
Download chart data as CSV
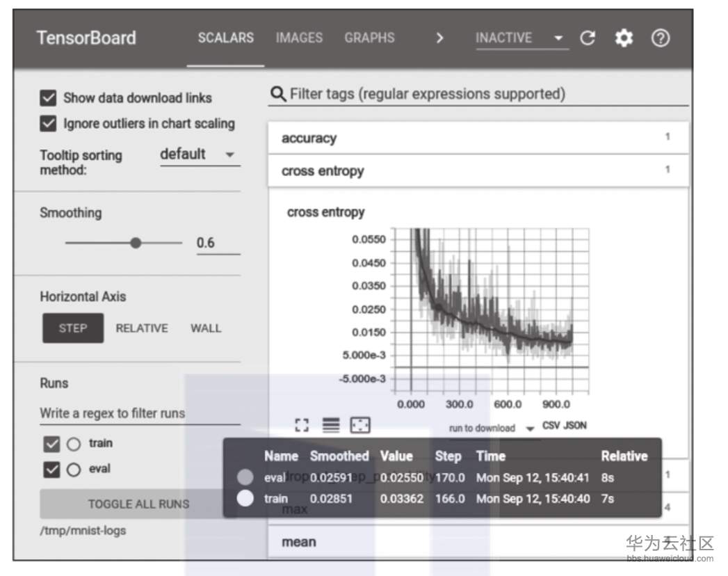551,426
